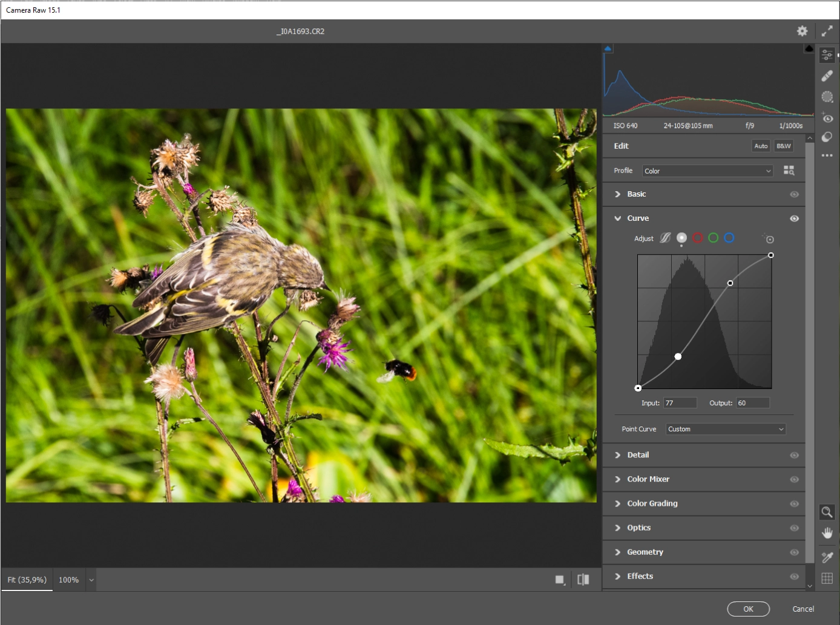Viewport: 840px width, 625px height.
Task: Open the Presets panel icon
Action: click(x=827, y=137)
